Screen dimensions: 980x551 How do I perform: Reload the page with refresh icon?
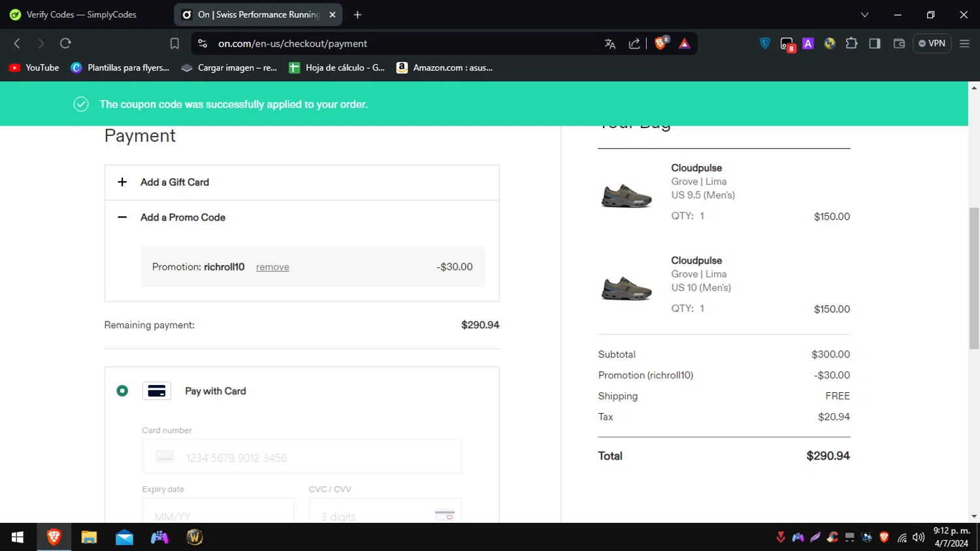(x=65, y=43)
